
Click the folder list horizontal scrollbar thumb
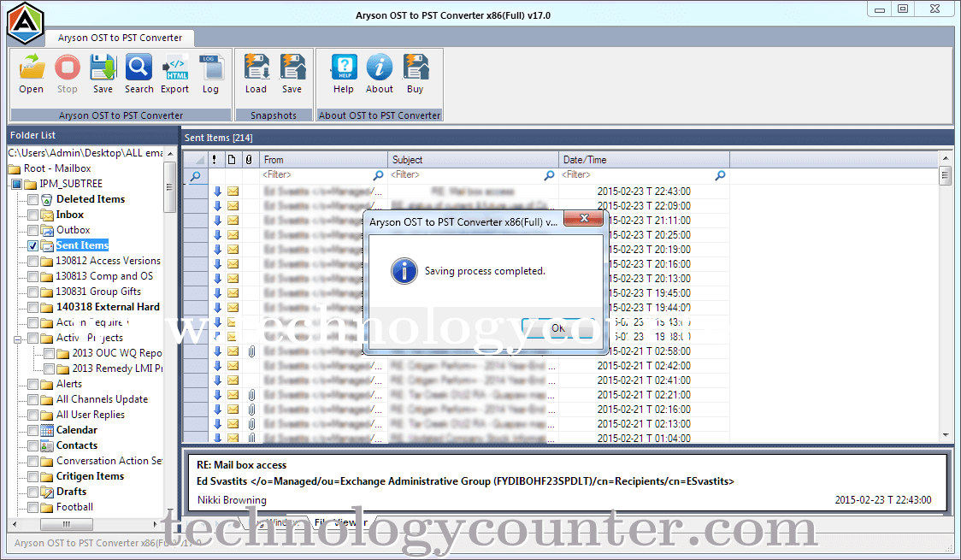(x=66, y=524)
